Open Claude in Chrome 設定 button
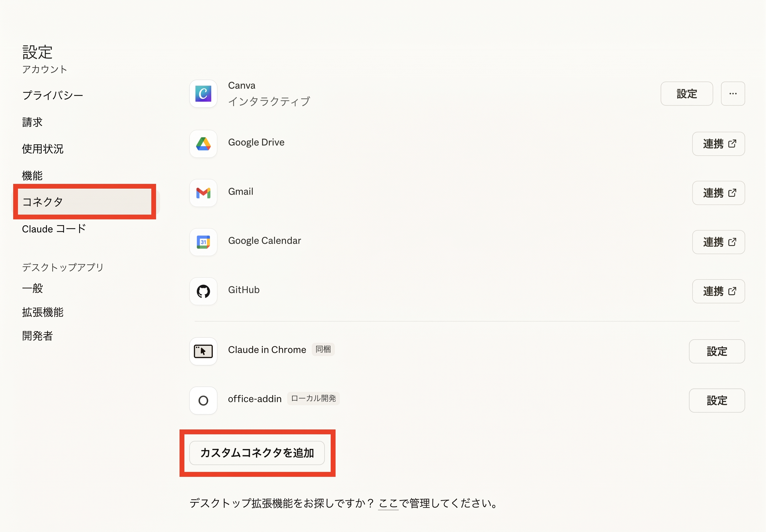 pyautogui.click(x=717, y=351)
